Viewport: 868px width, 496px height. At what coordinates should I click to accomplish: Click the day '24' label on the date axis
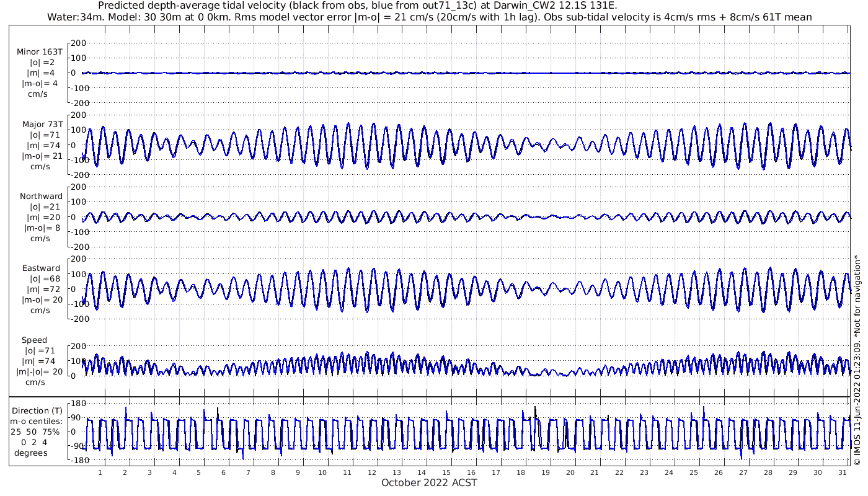tap(669, 472)
